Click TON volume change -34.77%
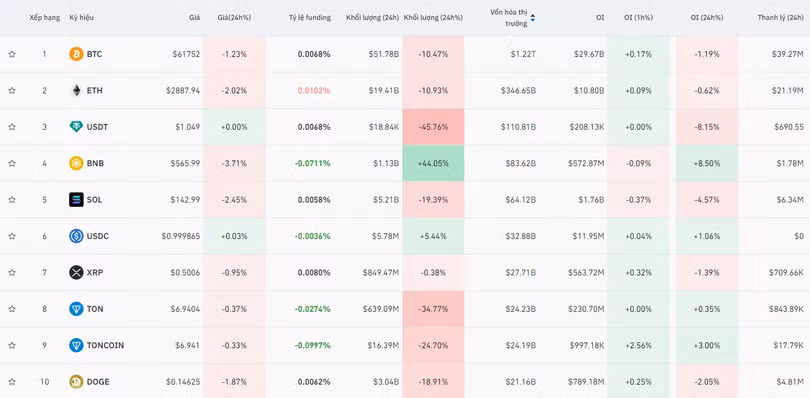Screen dimensions: 810x398 point(433,309)
